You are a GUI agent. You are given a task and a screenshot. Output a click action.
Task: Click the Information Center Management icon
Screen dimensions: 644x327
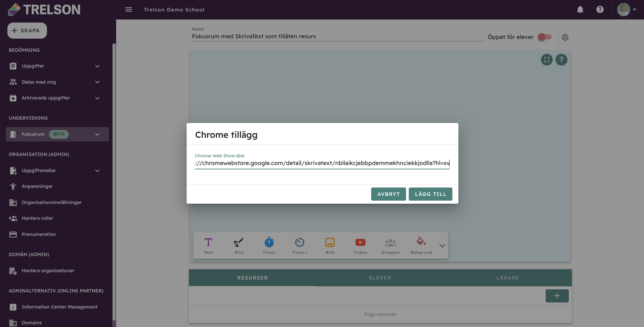(x=13, y=307)
